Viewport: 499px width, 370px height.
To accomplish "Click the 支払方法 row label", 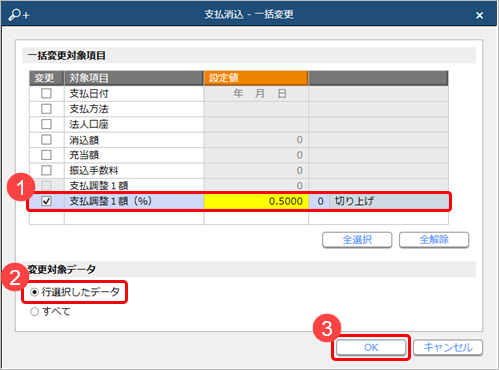I will (89, 109).
